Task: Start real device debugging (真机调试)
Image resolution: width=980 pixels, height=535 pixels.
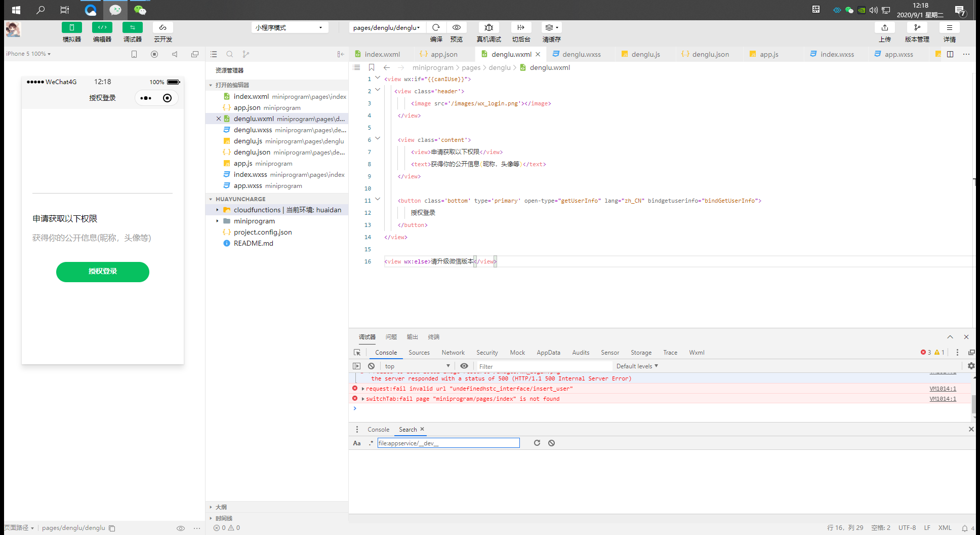Action: (489, 27)
